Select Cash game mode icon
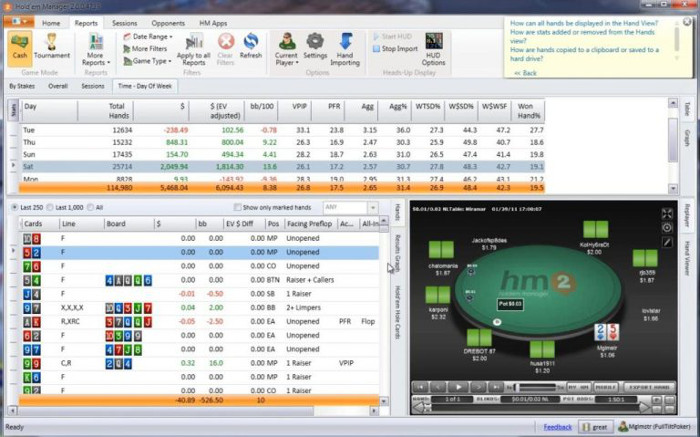The width and height of the screenshot is (700, 437). click(20, 46)
